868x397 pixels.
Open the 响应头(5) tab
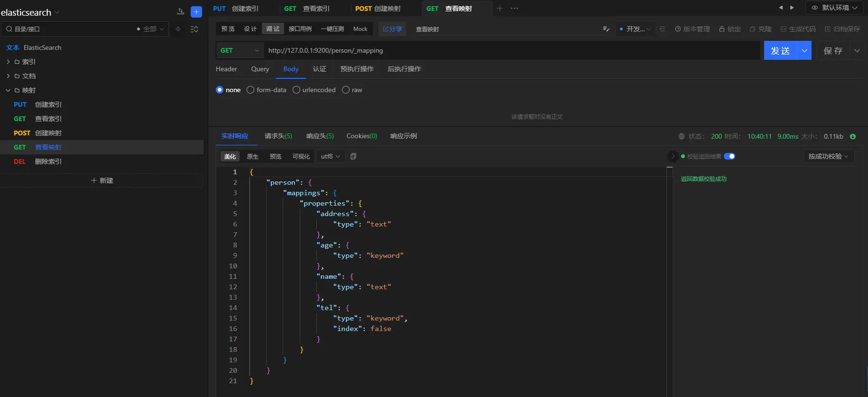coord(320,136)
